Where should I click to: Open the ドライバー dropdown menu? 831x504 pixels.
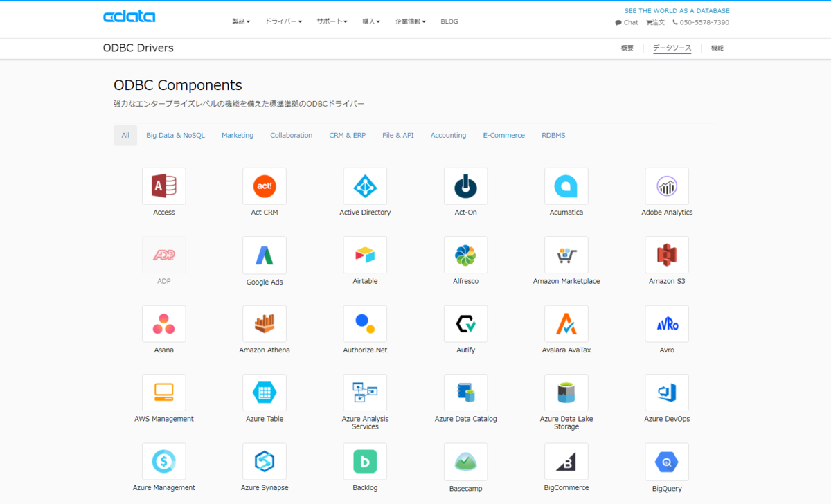tap(283, 21)
